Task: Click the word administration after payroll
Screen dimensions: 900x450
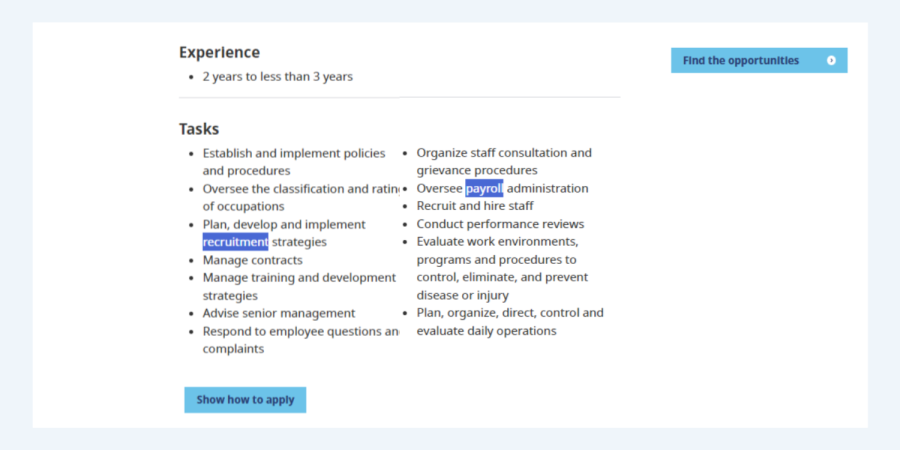Action: [548, 188]
